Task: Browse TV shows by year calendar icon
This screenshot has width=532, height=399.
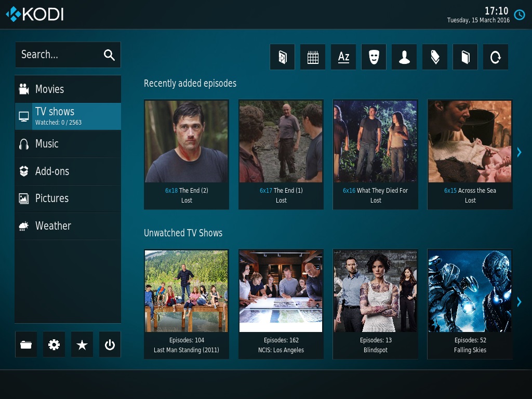Action: [x=313, y=57]
